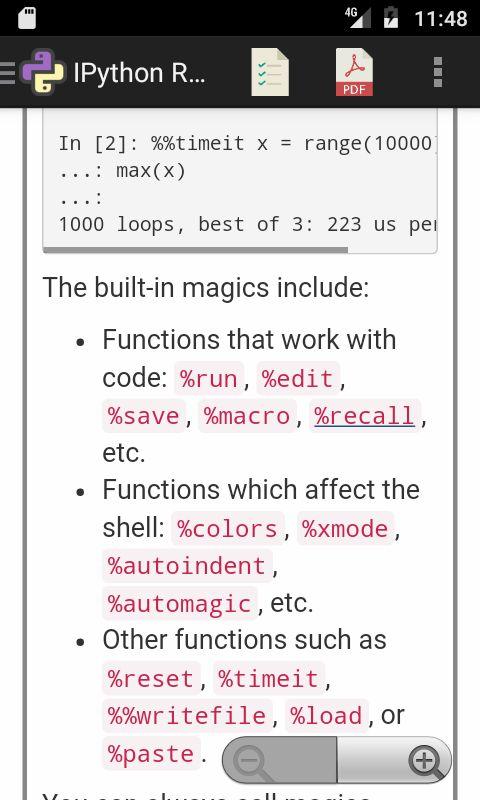Tap the Python logo app icon
This screenshot has height=800, width=480.
[43, 72]
